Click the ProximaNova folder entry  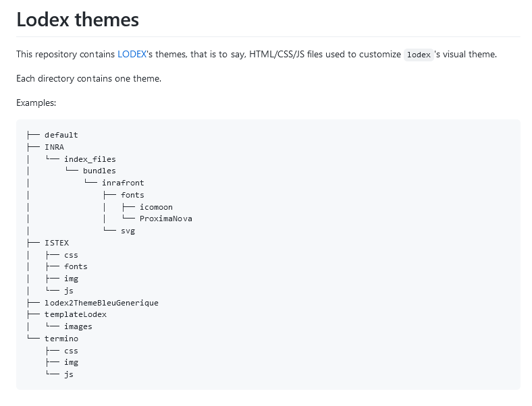coord(165,219)
